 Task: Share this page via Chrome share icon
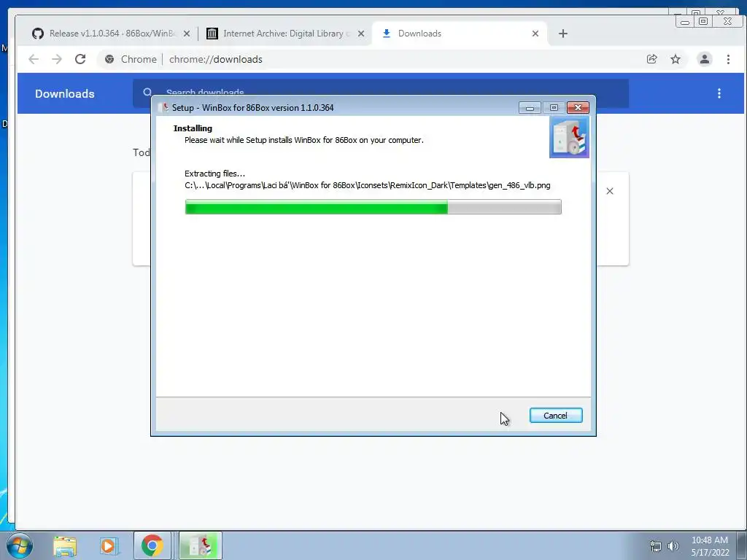651,59
